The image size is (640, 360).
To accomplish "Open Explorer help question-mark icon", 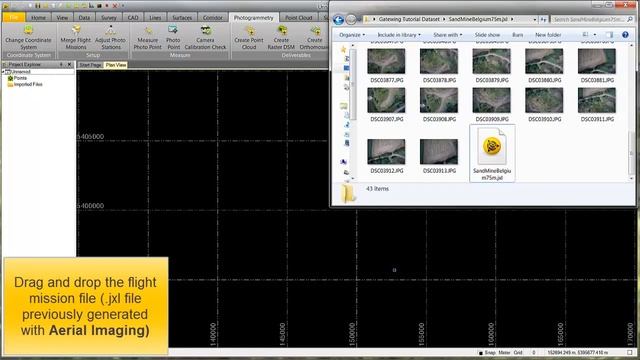I will (625, 35).
